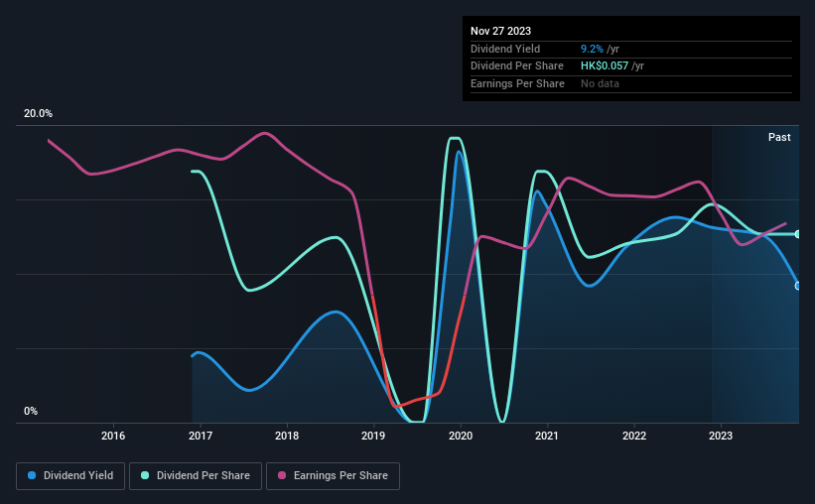Image resolution: width=815 pixels, height=504 pixels.
Task: Click the Past region label
Action: [x=779, y=137]
